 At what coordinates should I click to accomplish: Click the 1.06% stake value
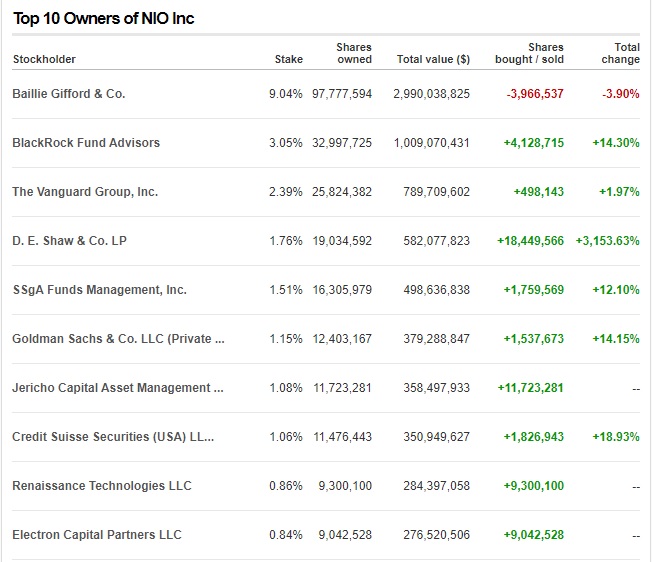click(x=286, y=437)
